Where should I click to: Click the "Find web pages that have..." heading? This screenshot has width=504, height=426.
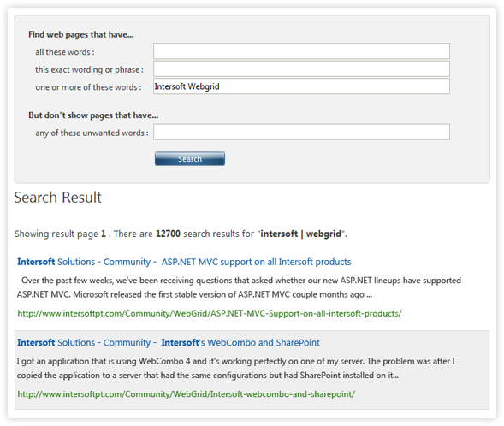point(81,34)
